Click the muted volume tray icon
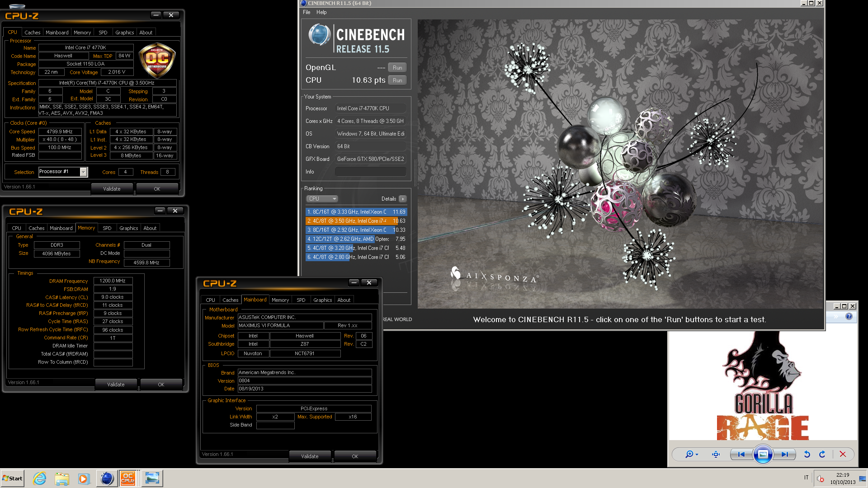Viewport: 868px width, 488px height. 821,479
